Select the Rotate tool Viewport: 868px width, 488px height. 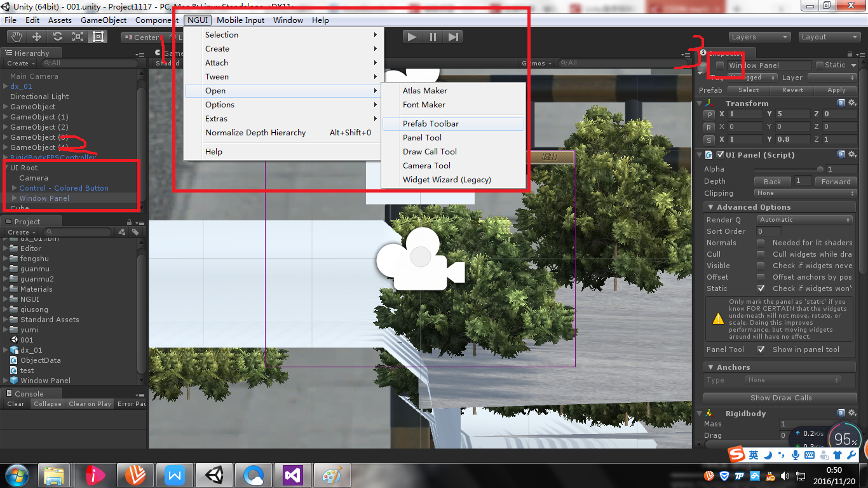[57, 37]
